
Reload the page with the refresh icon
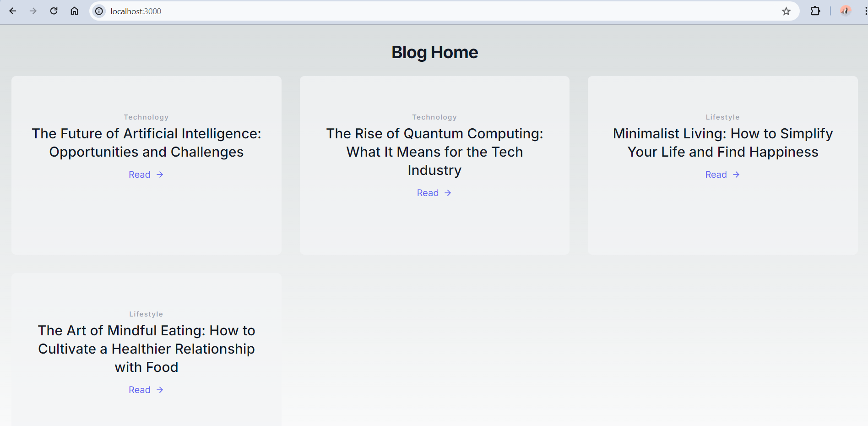pyautogui.click(x=54, y=11)
